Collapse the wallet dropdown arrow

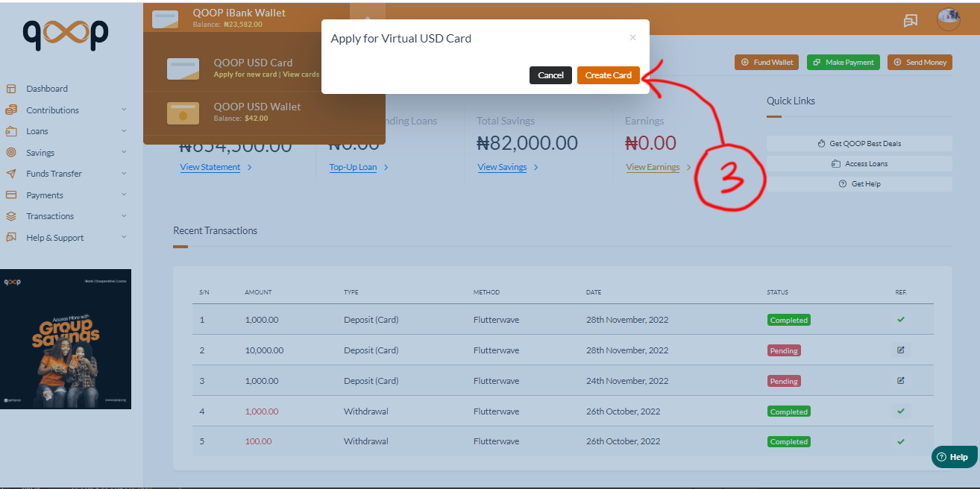pyautogui.click(x=367, y=16)
